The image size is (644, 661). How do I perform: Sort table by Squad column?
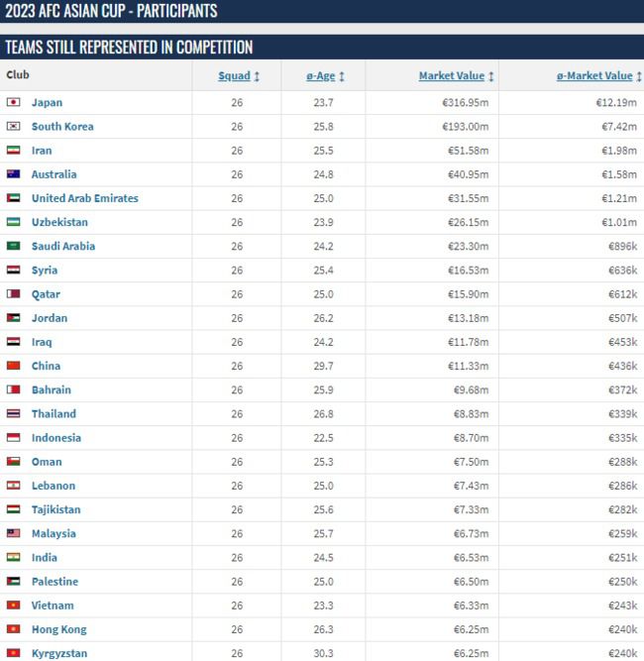pos(238,76)
